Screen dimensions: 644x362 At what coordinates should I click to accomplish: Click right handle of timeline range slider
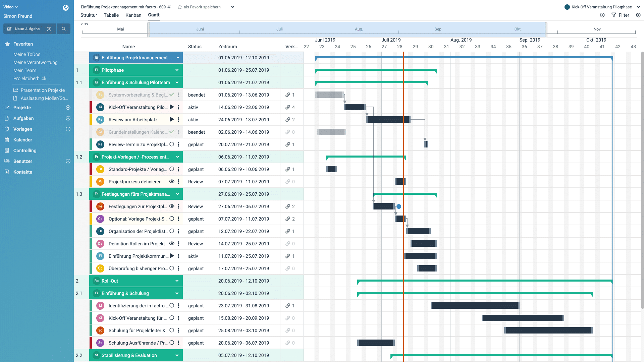tap(546, 29)
